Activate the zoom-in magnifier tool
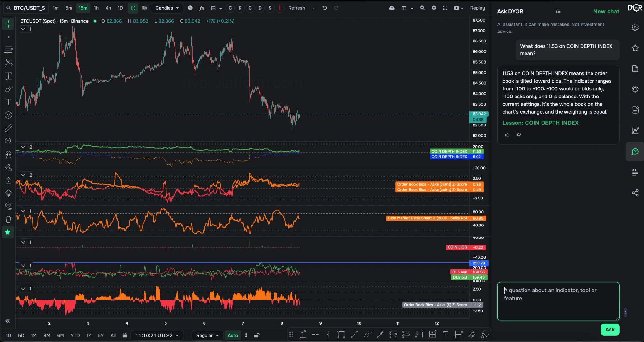This screenshot has height=342, width=644. [8, 141]
